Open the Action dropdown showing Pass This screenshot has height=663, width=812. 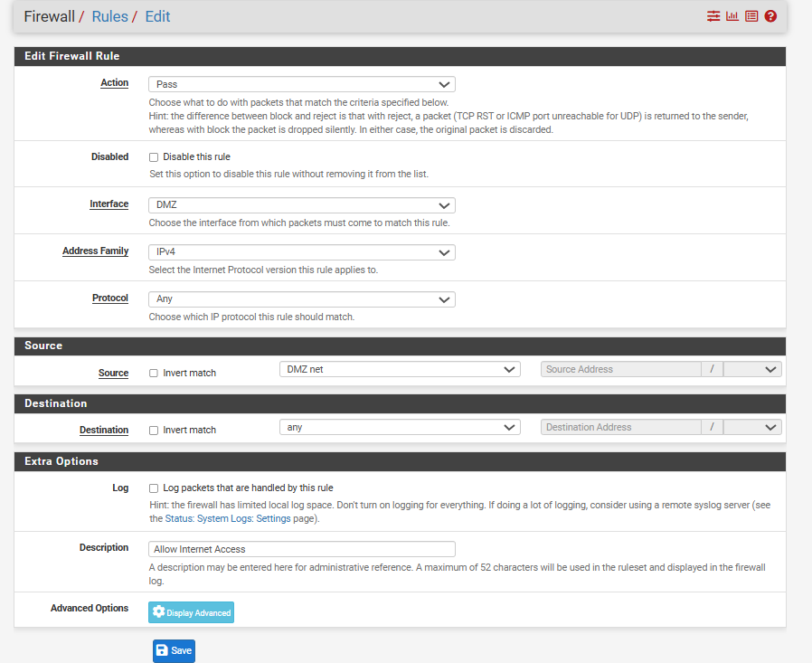301,84
